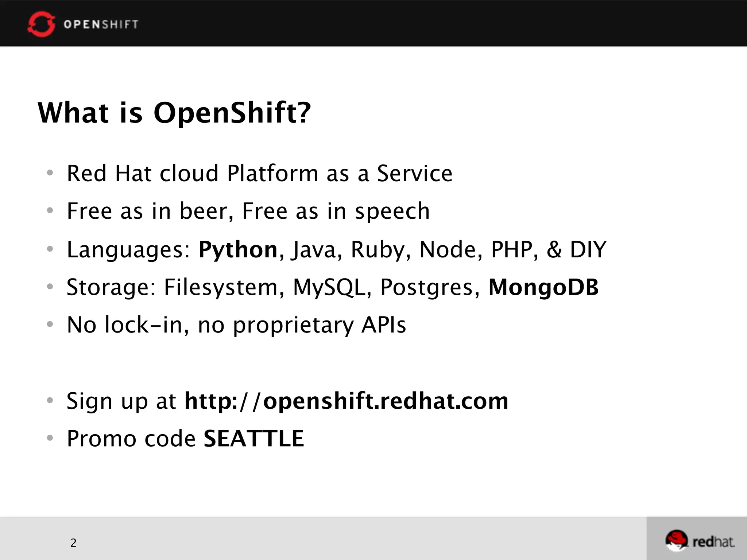Click the Red Hat fedora logo icon

coord(677,541)
